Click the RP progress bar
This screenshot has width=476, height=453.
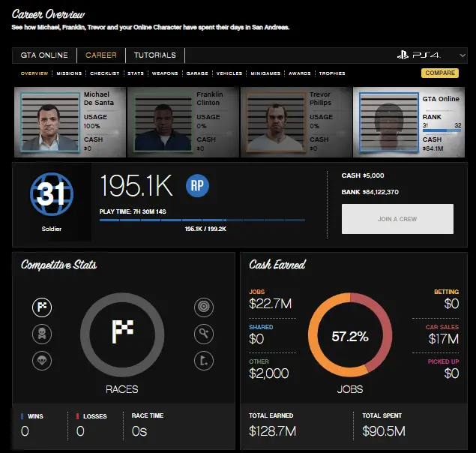[202, 220]
